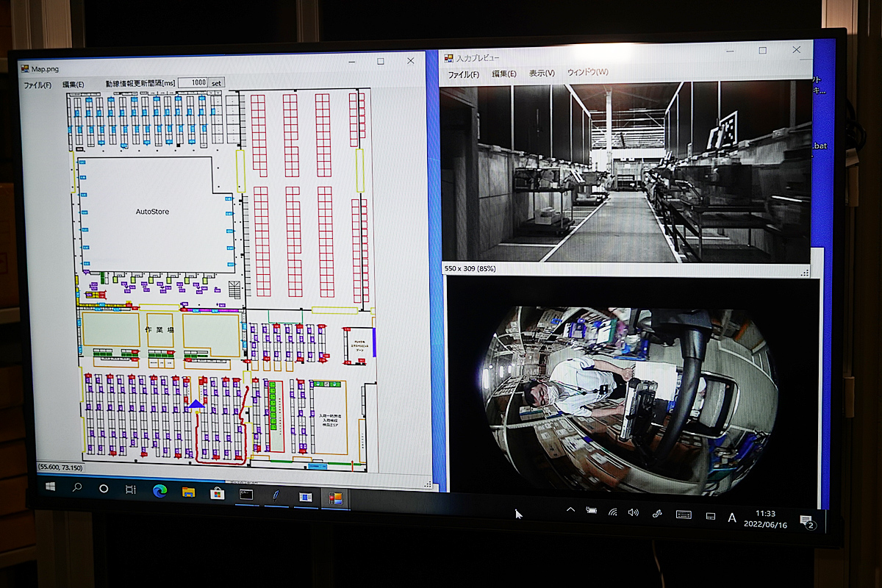Close the 入力プレビュー window
882x588 pixels.
(x=797, y=49)
